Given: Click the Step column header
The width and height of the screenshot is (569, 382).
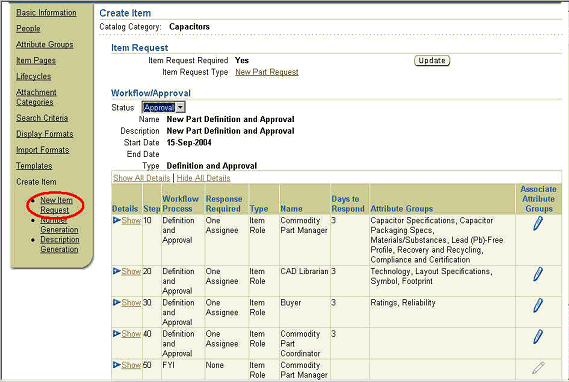Looking at the screenshot, I should coord(152,209).
